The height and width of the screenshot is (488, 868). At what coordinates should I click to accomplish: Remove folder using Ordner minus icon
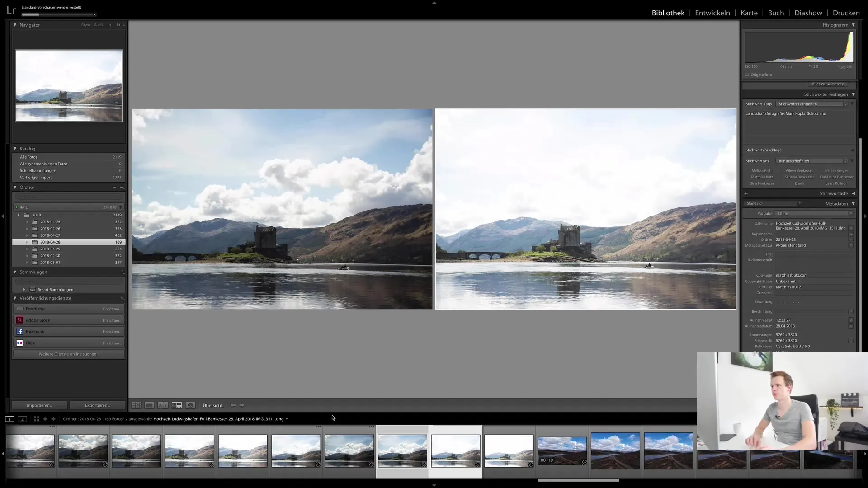(114, 187)
